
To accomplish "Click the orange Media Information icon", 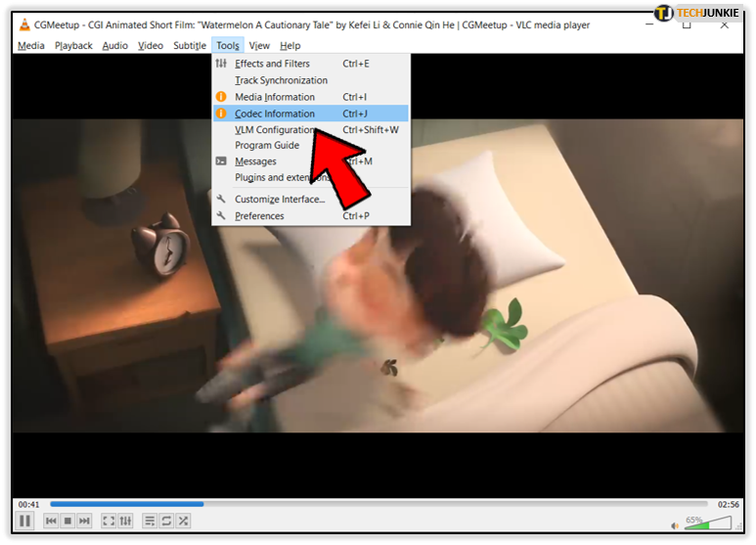I will (221, 97).
